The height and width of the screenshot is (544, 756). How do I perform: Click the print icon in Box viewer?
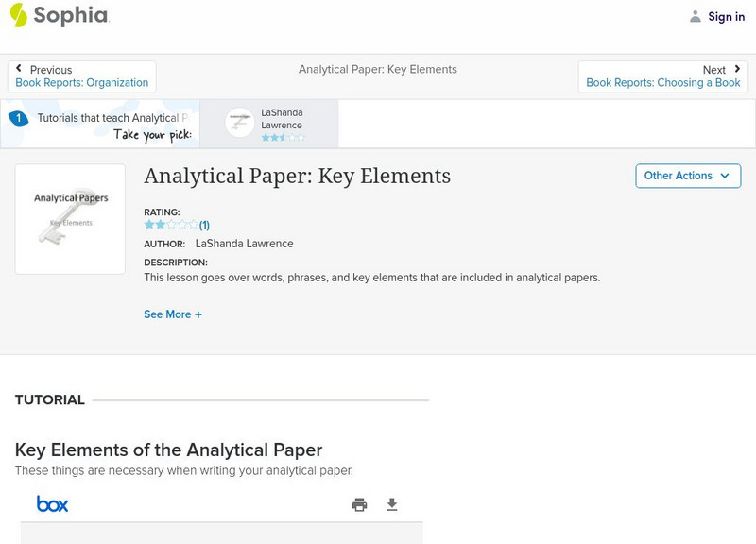tap(359, 505)
